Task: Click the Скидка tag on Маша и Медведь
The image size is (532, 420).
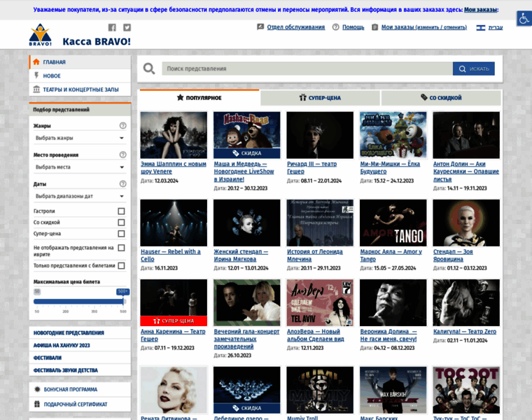Action: (x=246, y=153)
